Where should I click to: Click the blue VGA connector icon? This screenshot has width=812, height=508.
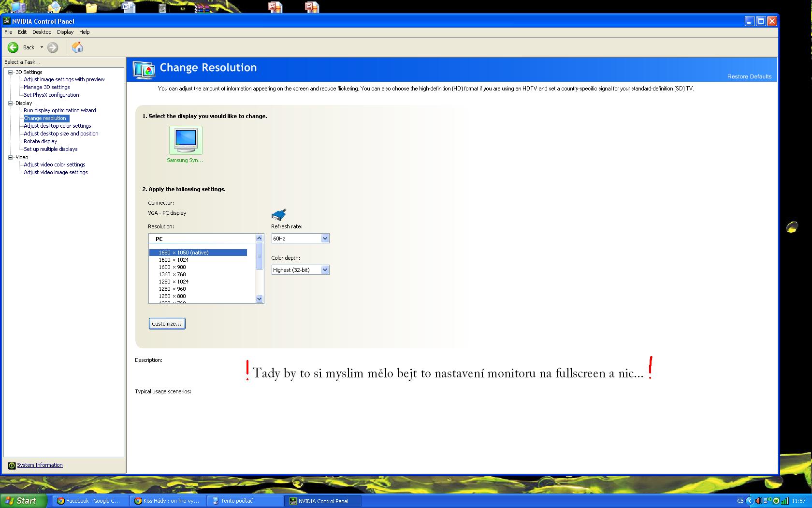(x=279, y=214)
